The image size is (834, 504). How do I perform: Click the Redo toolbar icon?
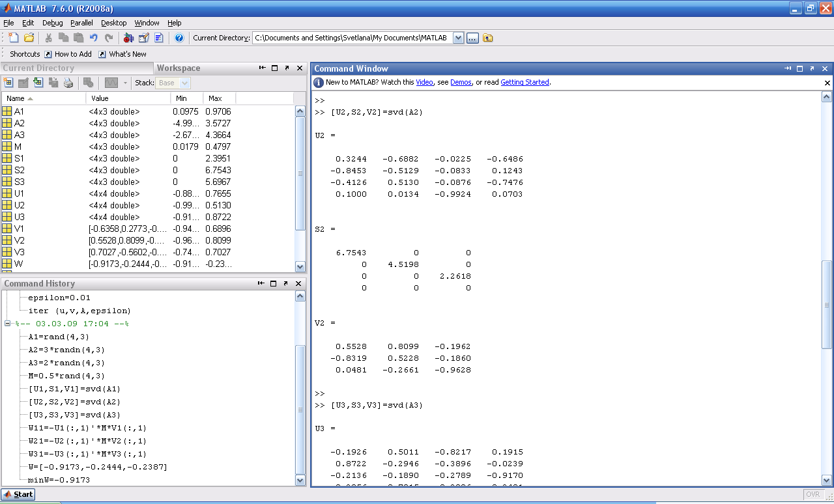[108, 38]
